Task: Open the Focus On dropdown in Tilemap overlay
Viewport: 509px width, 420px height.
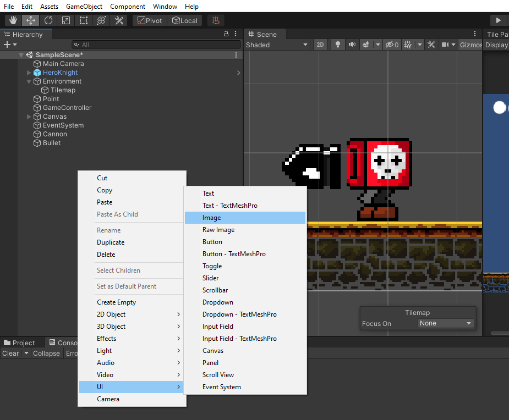Action: pos(446,323)
